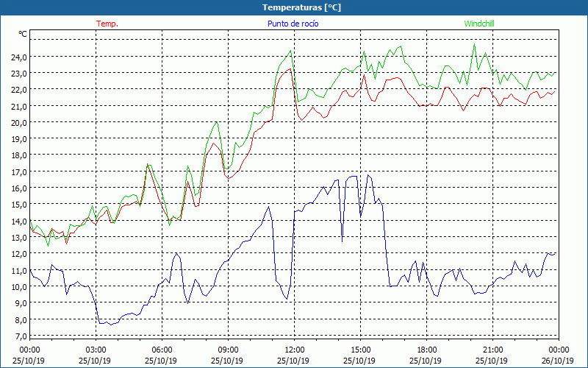Select the 22,0 y-axis value
588x368 pixels.
tap(20, 90)
